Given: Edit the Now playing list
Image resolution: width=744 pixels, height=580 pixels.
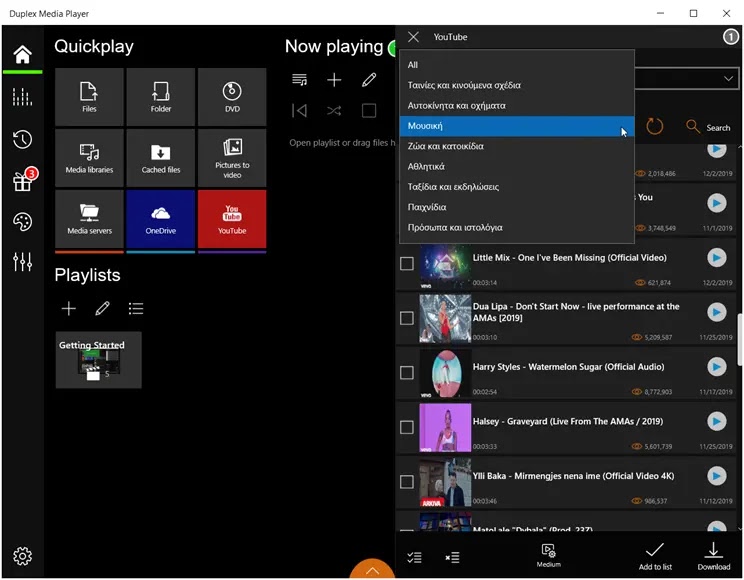Looking at the screenshot, I should tap(369, 80).
